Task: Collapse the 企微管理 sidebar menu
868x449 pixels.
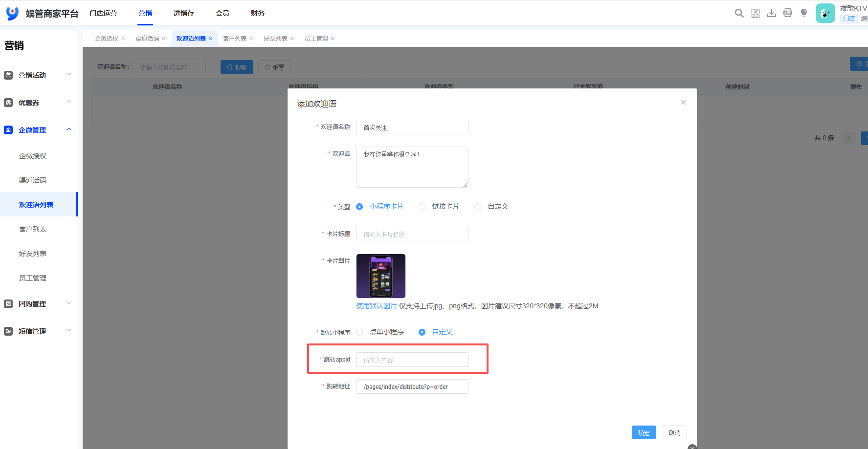Action: pos(69,129)
